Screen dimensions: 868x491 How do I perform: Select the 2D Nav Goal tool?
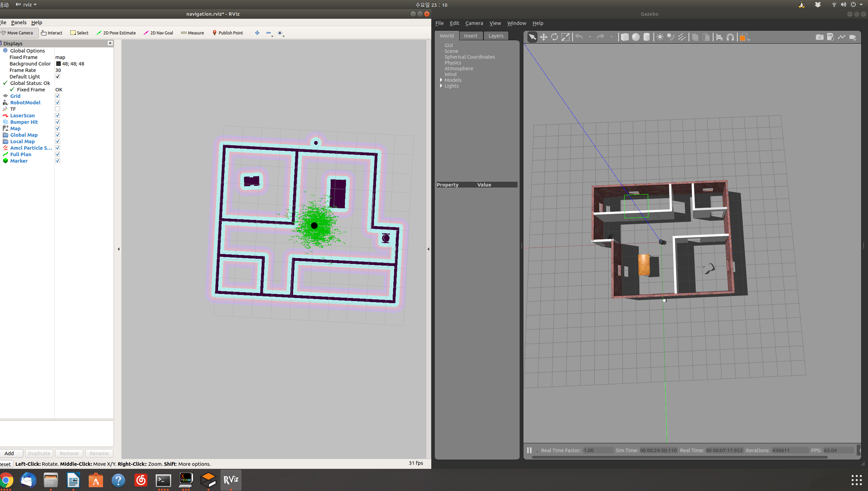pyautogui.click(x=159, y=33)
